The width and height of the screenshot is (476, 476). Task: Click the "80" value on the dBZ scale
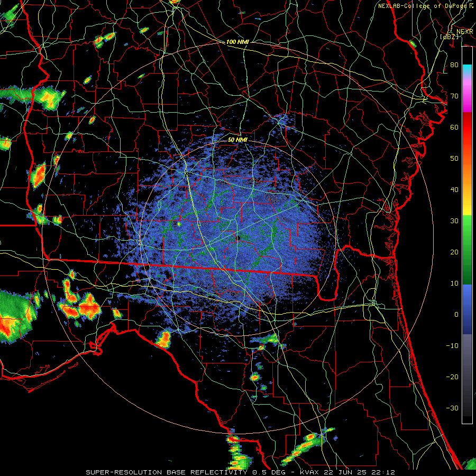pyautogui.click(x=454, y=65)
